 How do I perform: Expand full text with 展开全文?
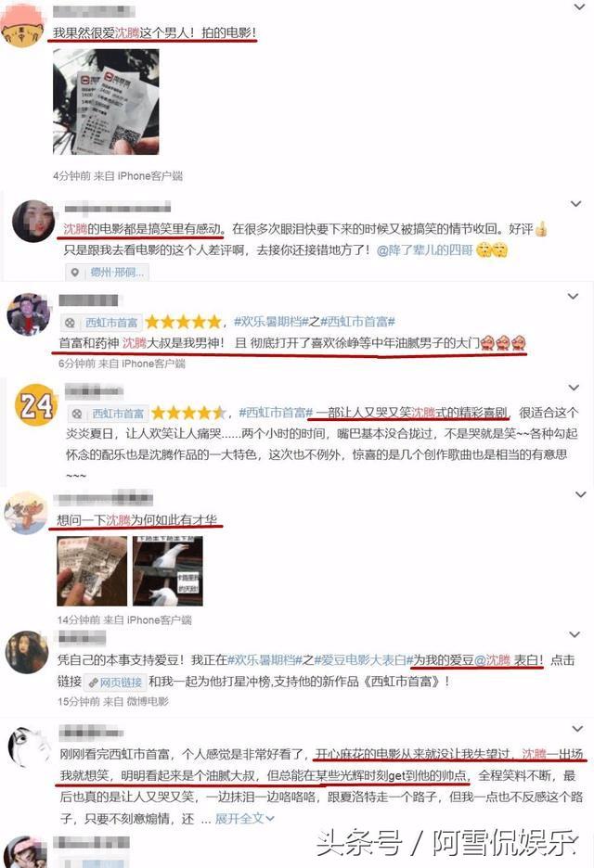click(244, 818)
